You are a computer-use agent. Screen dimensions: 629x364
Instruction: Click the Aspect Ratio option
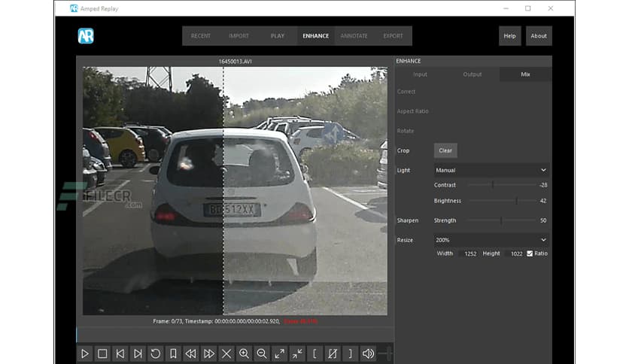(413, 111)
